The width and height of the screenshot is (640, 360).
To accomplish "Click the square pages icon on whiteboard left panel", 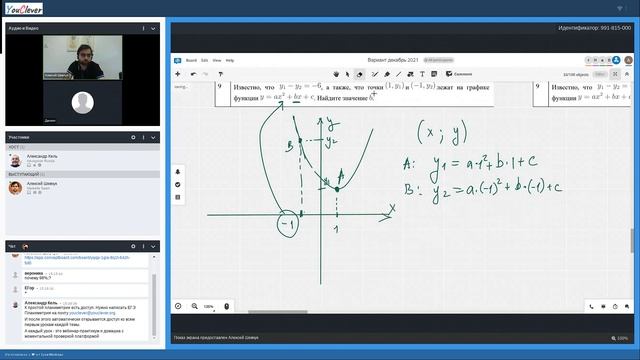I will [x=178, y=197].
